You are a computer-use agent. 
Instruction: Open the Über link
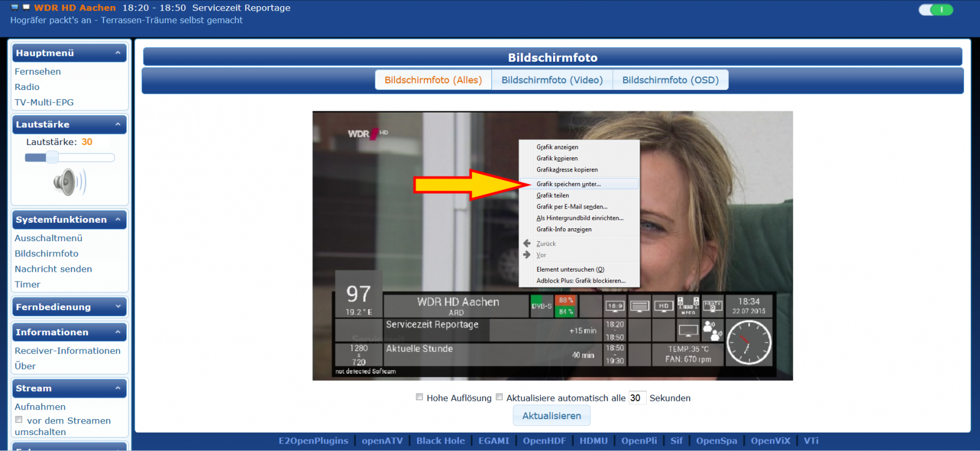click(x=25, y=366)
